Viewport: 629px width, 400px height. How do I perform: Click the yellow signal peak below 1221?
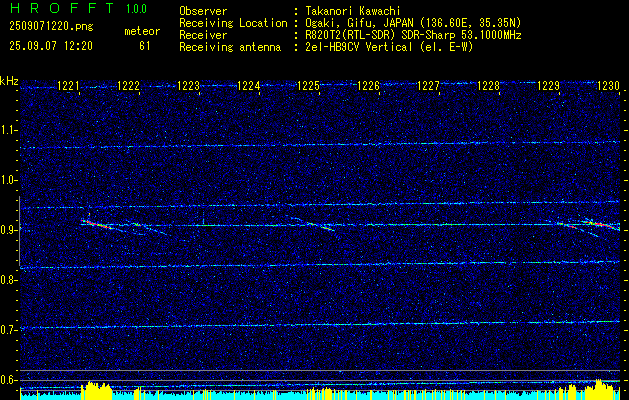click(x=96, y=390)
